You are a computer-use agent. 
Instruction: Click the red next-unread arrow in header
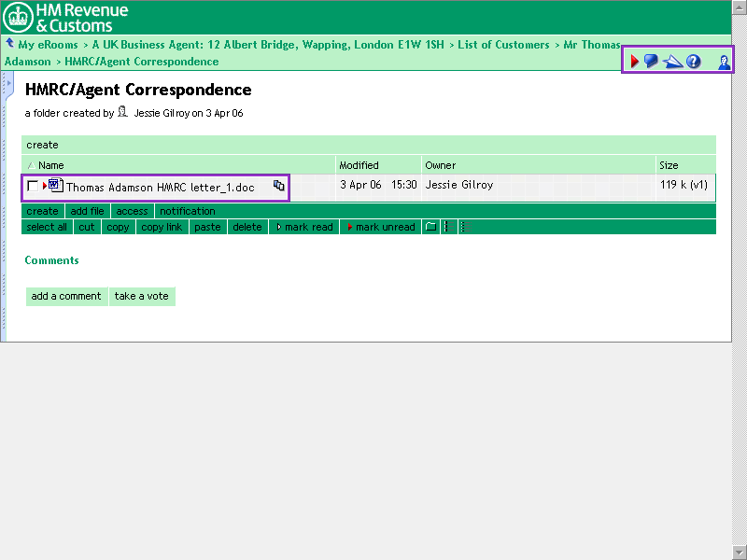click(635, 62)
